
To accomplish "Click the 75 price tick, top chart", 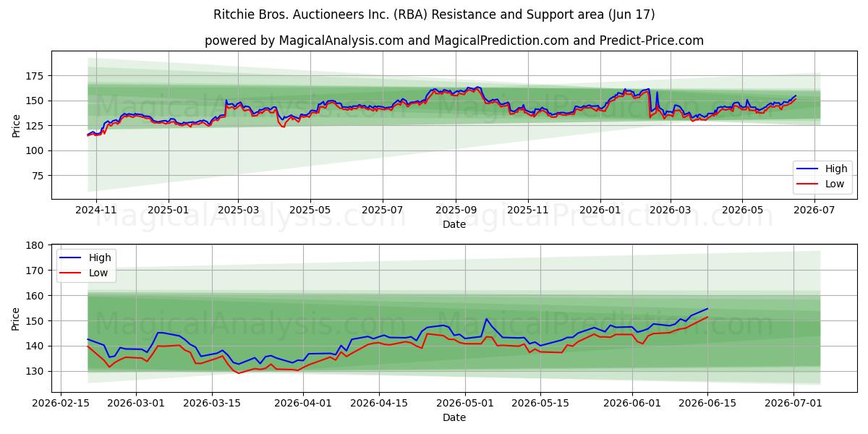I will pyautogui.click(x=39, y=176).
